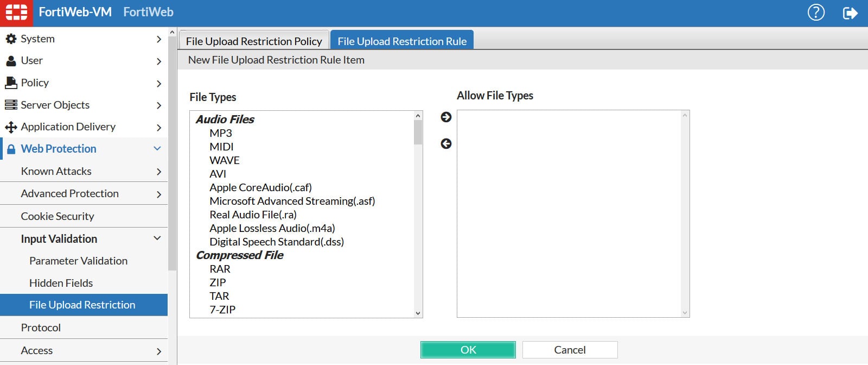Select Microsoft Advanced Streaming(.asf) file type
The image size is (868, 365).
coord(292,201)
